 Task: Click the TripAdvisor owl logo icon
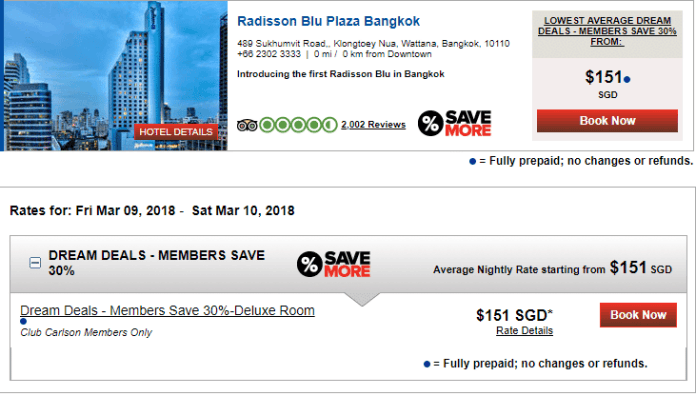[247, 126]
